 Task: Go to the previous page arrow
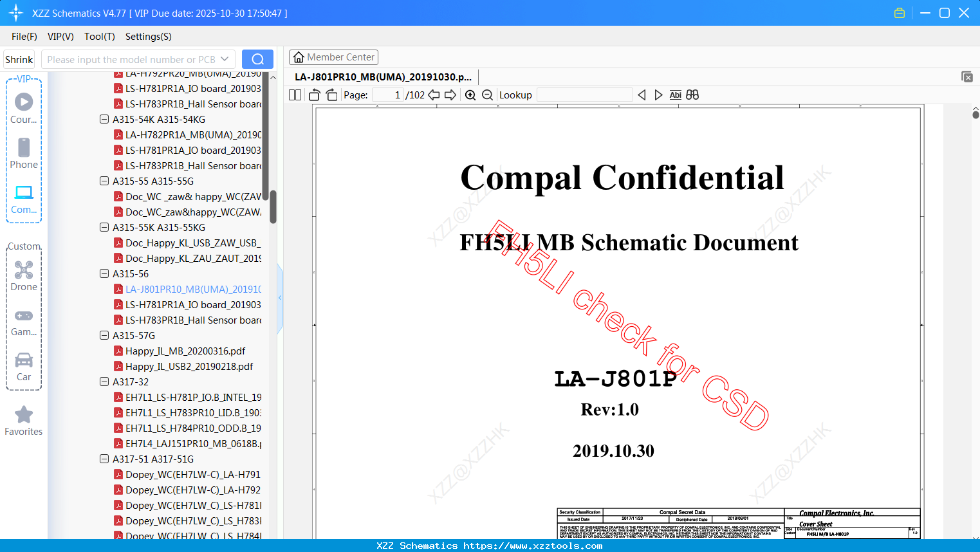point(434,95)
